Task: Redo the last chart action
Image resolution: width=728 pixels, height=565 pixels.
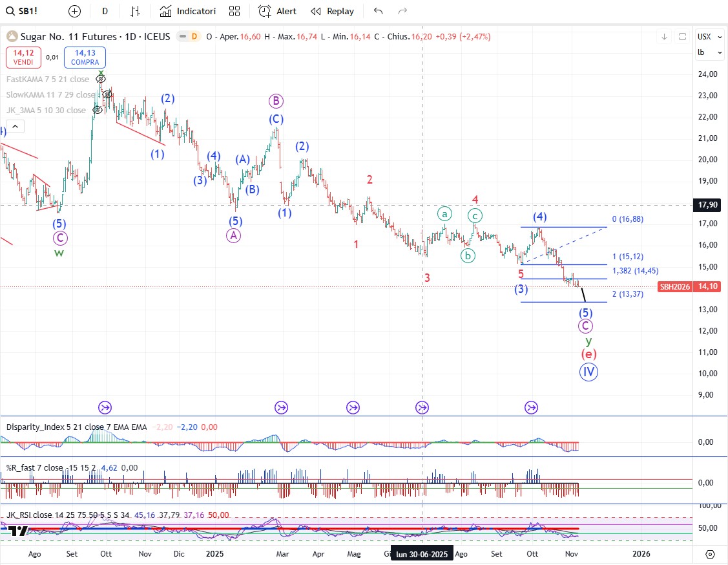Action: [402, 11]
